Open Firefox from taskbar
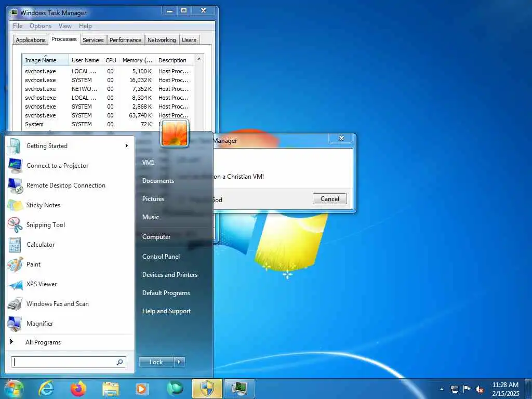The image size is (532, 399). pos(78,389)
